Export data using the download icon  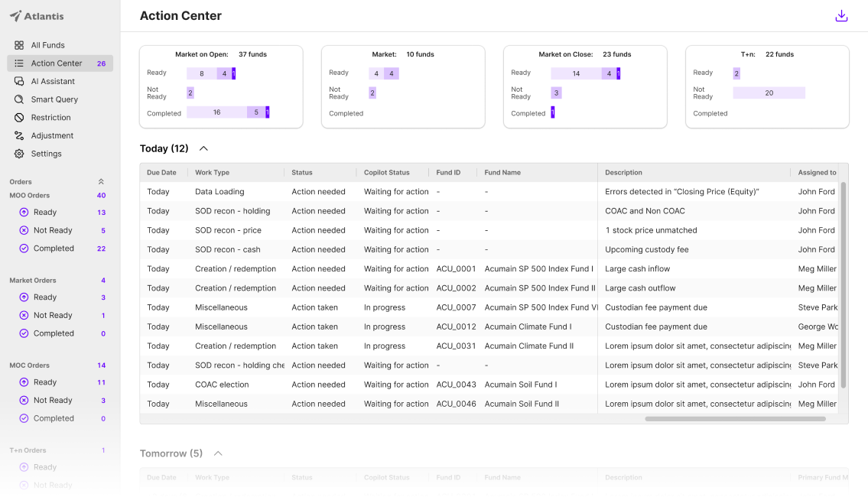click(841, 15)
